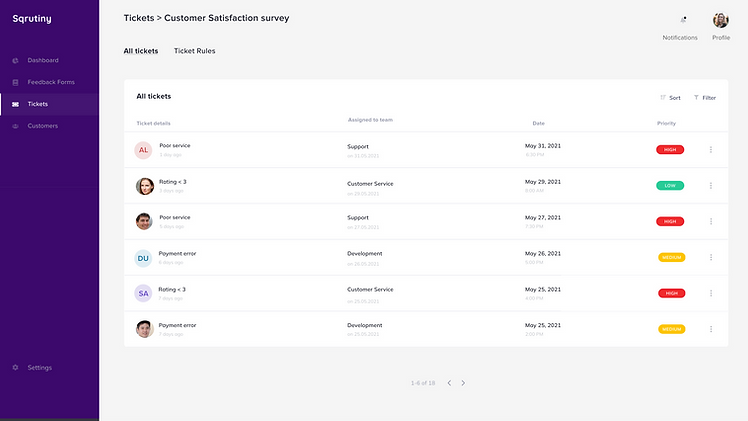
Task: Click the Notifications label
Action: pos(680,38)
